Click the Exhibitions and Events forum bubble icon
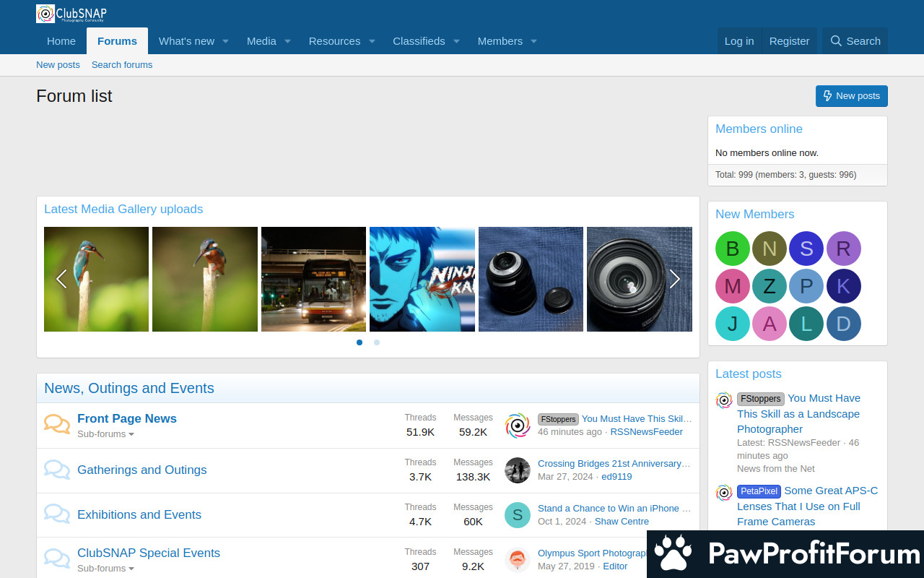 pos(57,514)
